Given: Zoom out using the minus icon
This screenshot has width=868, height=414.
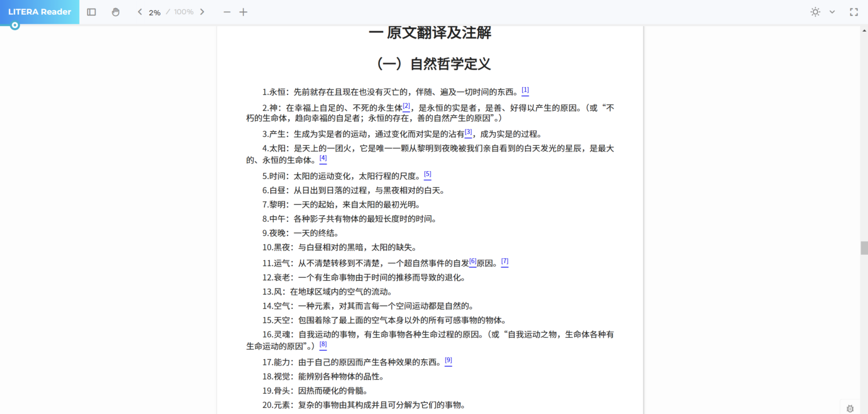Looking at the screenshot, I should 227,11.
